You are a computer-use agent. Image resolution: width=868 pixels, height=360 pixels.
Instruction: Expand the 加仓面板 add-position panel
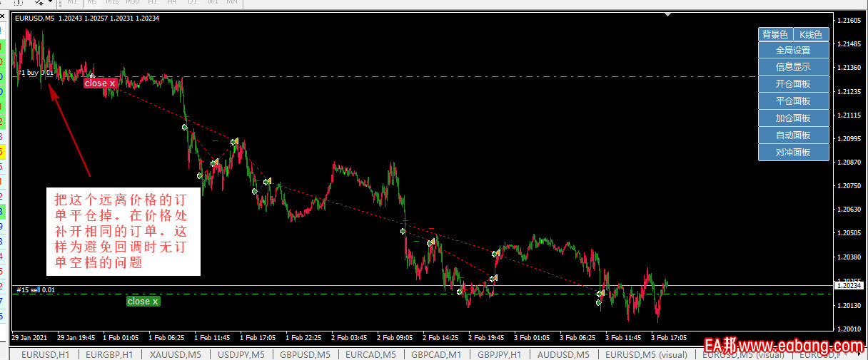pos(793,118)
